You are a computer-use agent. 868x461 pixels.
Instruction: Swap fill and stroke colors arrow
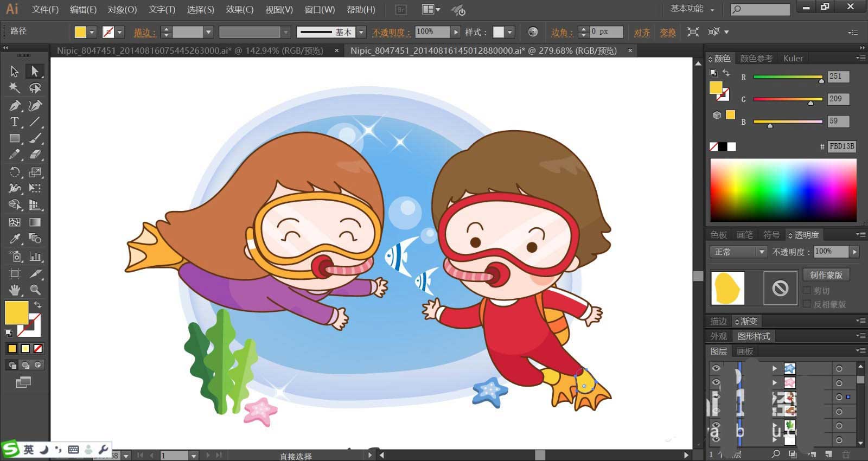pyautogui.click(x=37, y=305)
